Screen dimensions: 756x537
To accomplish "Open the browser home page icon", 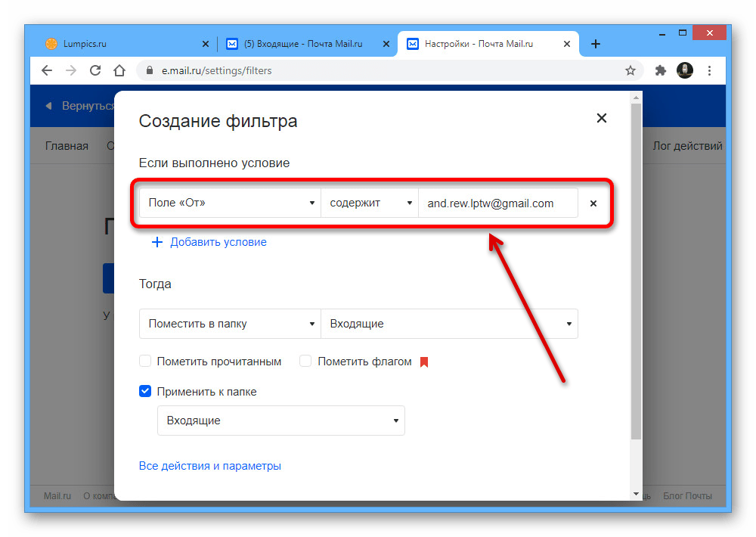I will (x=119, y=70).
